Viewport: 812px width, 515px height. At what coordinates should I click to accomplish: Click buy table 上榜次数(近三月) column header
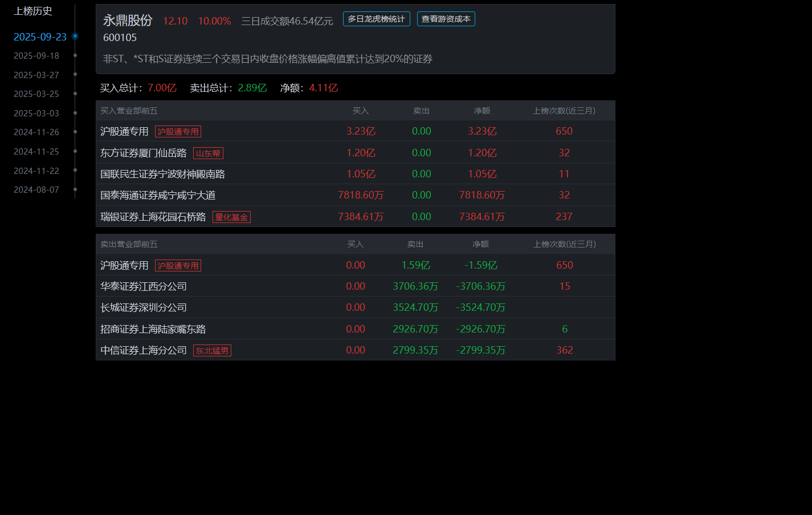564,111
